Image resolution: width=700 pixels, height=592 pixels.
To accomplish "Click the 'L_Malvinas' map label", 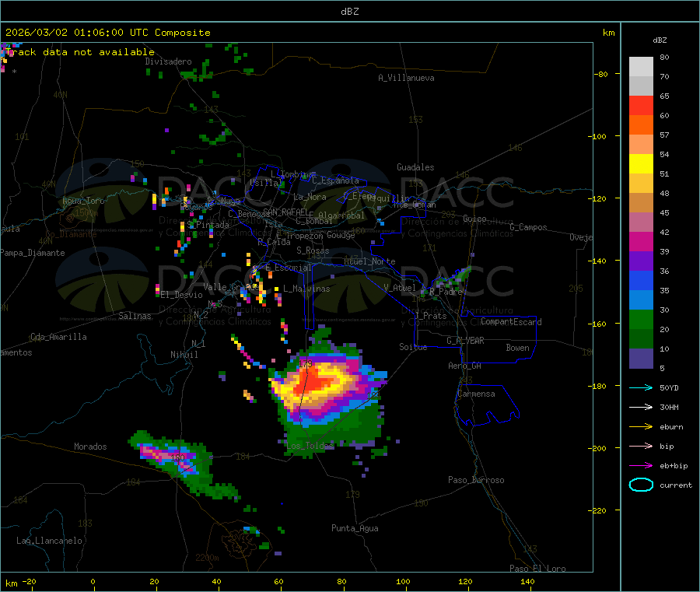I will point(306,289).
